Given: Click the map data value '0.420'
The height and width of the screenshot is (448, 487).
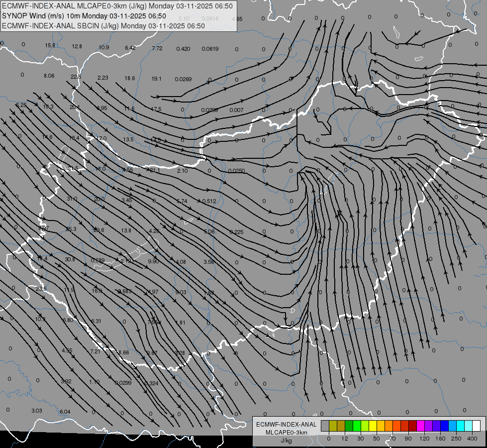Looking at the screenshot, I should [x=183, y=49].
